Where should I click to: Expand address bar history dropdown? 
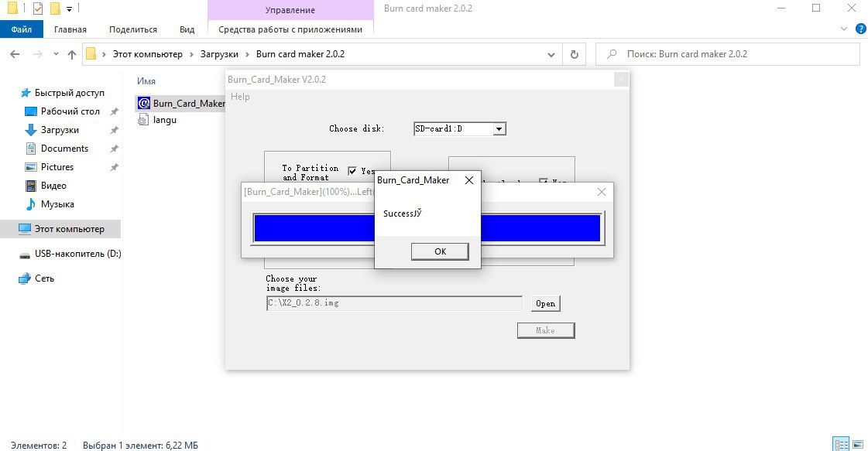point(551,54)
